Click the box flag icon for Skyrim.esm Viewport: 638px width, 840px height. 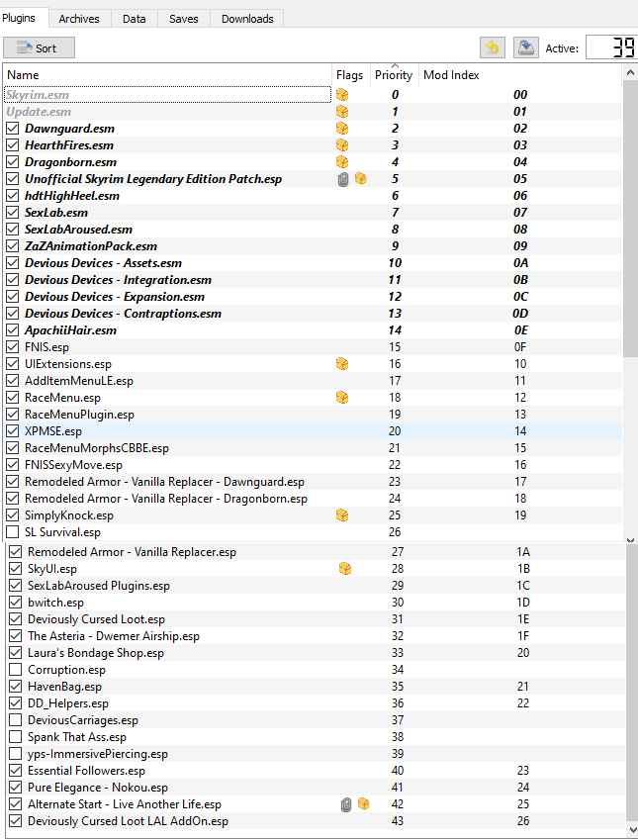click(342, 95)
